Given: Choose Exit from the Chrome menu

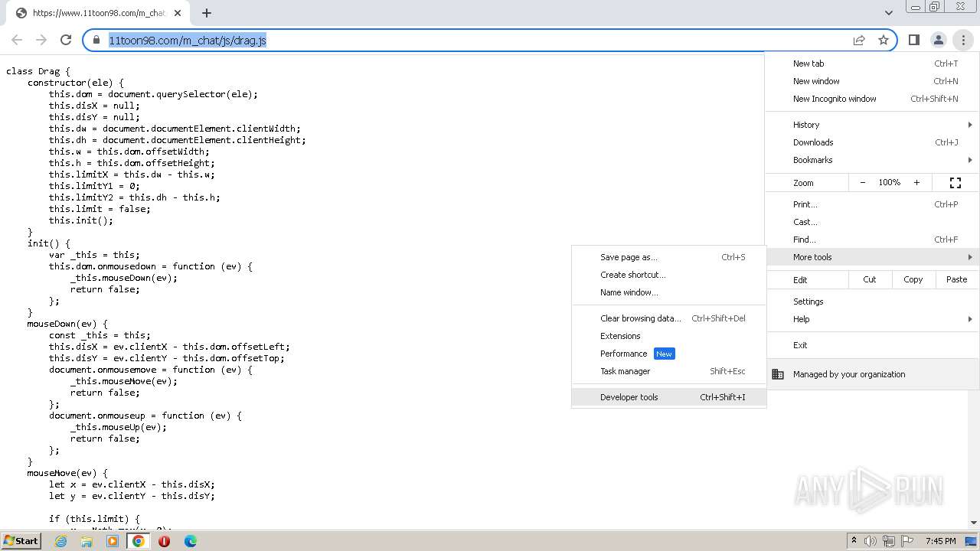Looking at the screenshot, I should 872,345.
